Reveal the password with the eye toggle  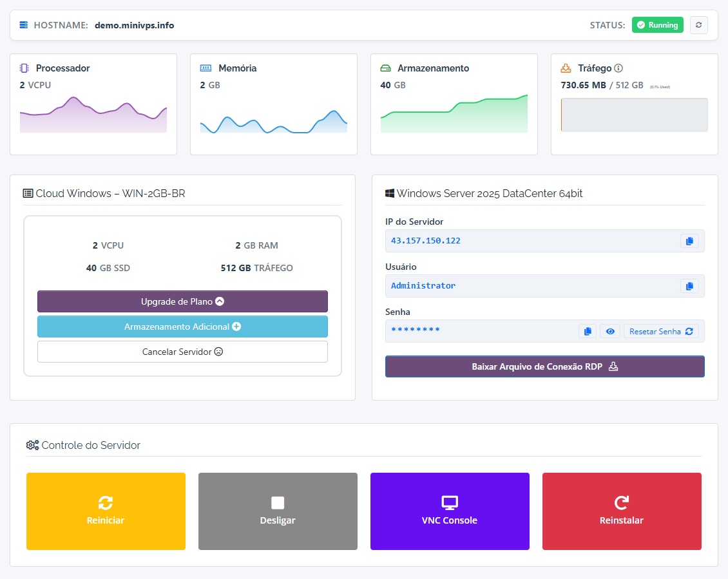(609, 330)
